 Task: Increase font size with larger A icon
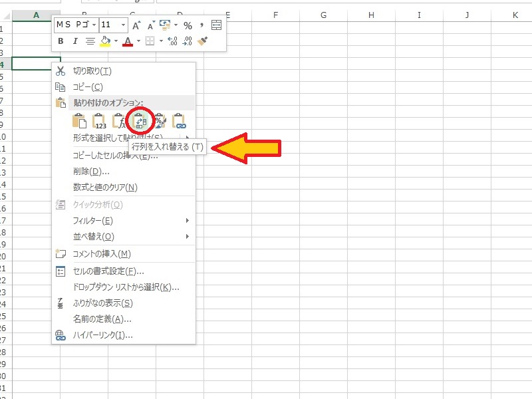pyautogui.click(x=136, y=25)
